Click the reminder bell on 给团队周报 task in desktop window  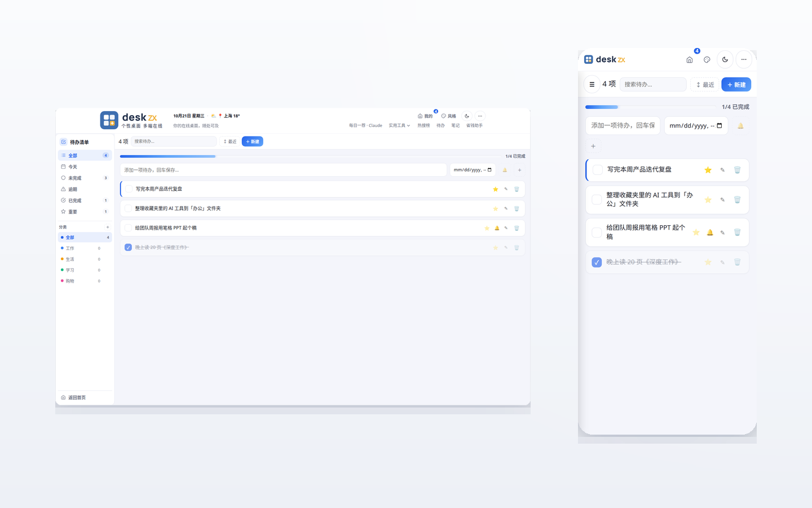497,228
